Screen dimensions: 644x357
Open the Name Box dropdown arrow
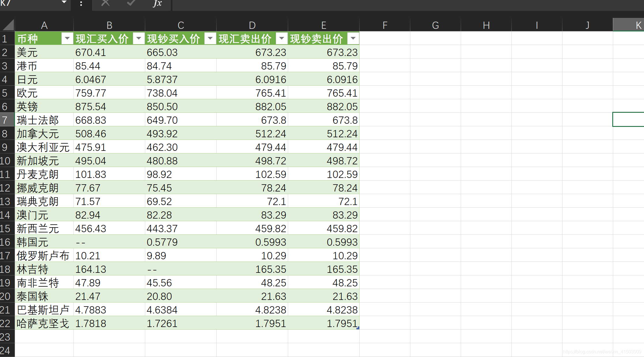pos(64,2)
